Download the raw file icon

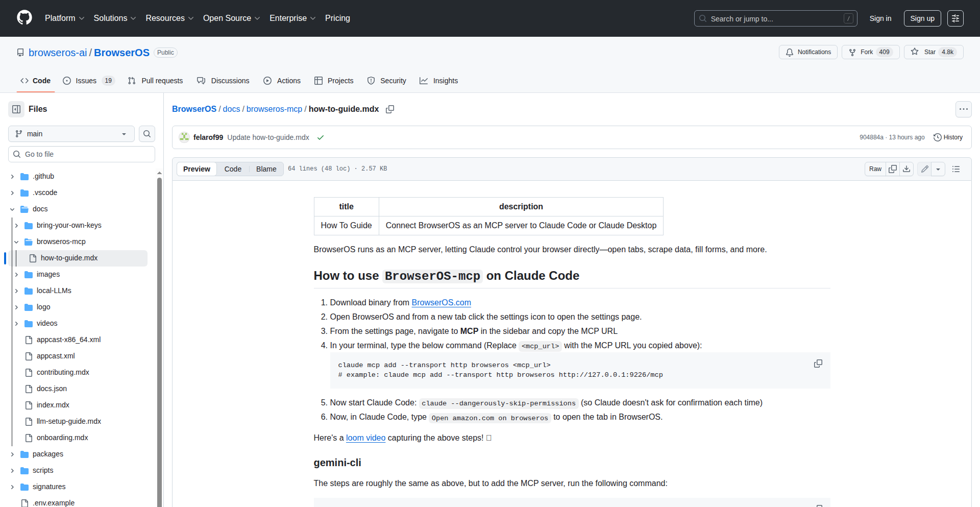click(x=906, y=169)
